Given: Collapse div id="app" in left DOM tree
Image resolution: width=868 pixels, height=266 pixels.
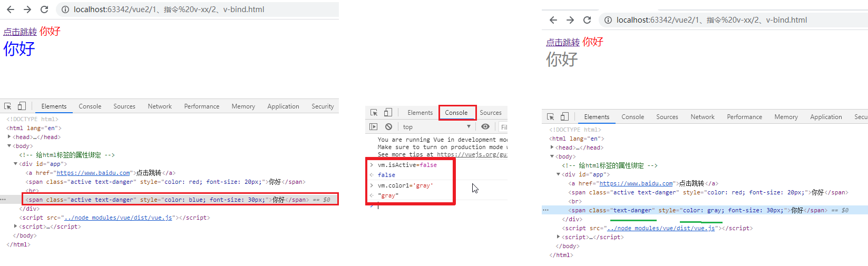Looking at the screenshot, I should 15,164.
